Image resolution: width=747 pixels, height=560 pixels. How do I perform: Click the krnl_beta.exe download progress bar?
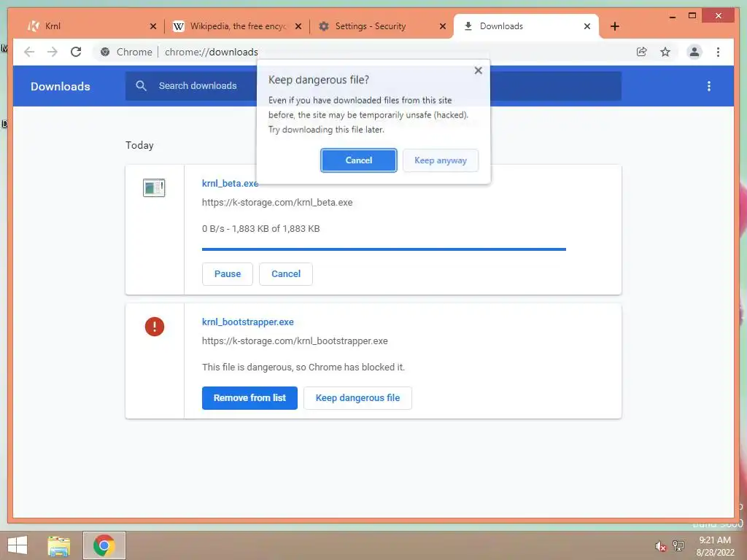384,249
